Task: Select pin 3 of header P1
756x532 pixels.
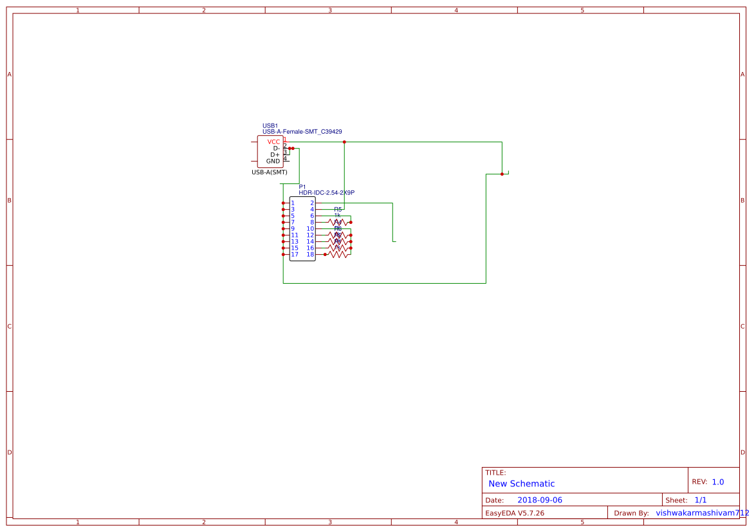Action: pyautogui.click(x=293, y=210)
